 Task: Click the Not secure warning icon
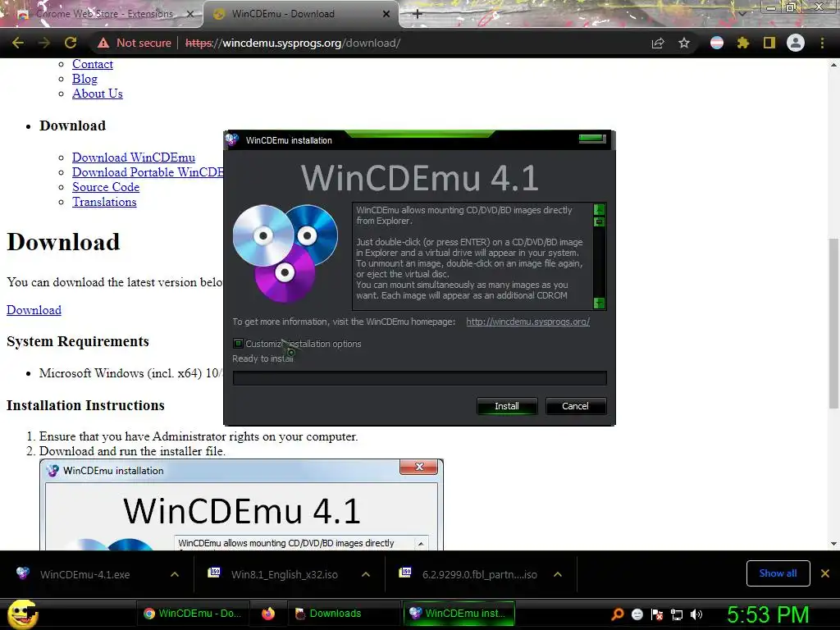pyautogui.click(x=103, y=43)
